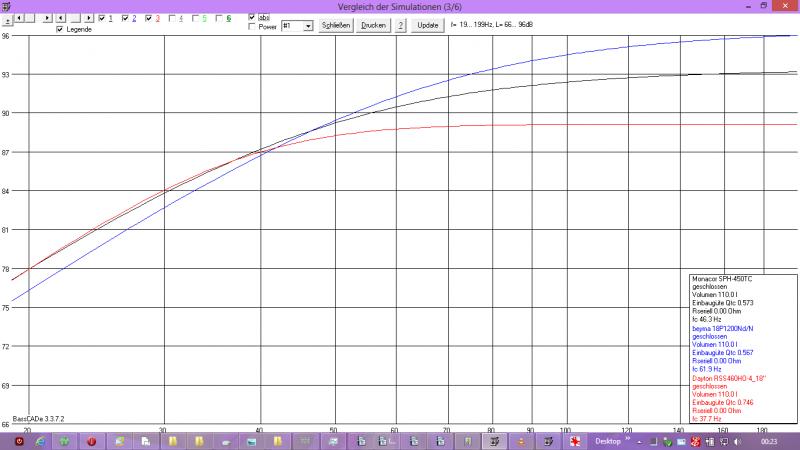Image resolution: width=800 pixels, height=450 pixels.
Task: Toggle the abs checkbox
Action: click(x=252, y=17)
